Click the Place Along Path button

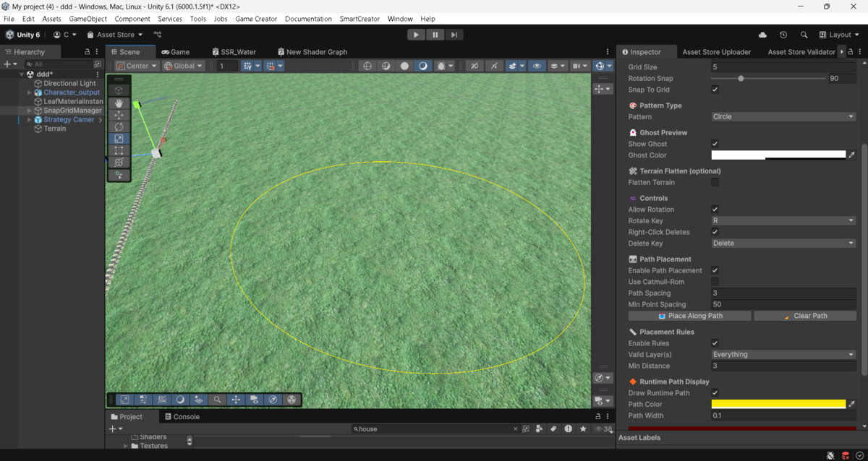tap(690, 316)
